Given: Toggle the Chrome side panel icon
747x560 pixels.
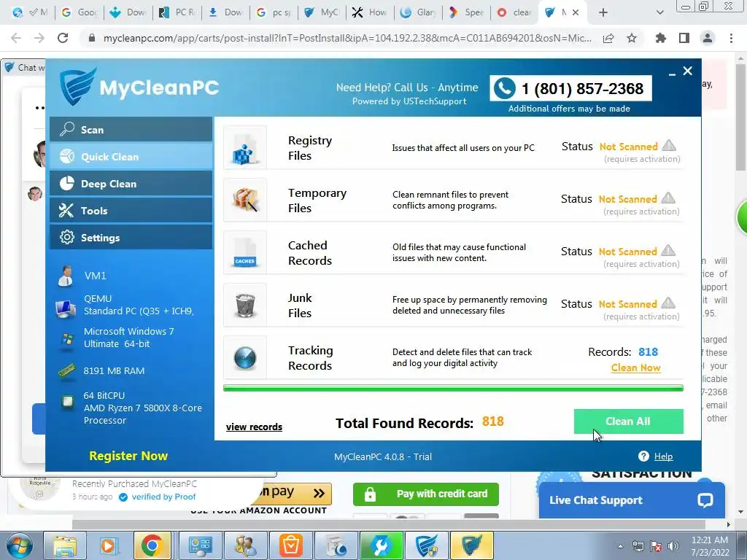Looking at the screenshot, I should [684, 38].
